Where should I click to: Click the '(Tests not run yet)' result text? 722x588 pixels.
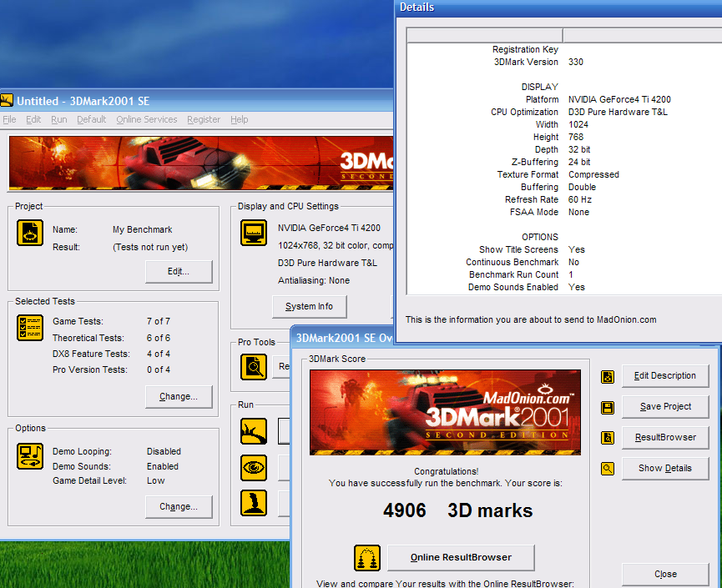click(x=150, y=247)
